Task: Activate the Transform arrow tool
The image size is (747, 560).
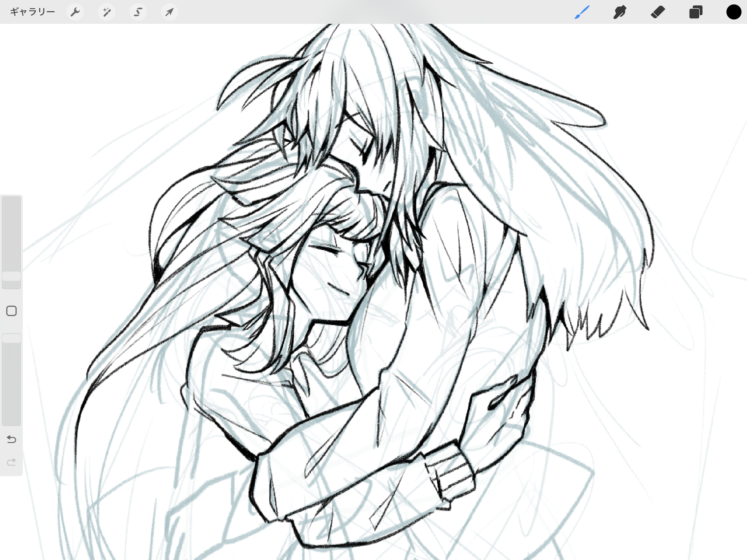Action: pos(169,12)
